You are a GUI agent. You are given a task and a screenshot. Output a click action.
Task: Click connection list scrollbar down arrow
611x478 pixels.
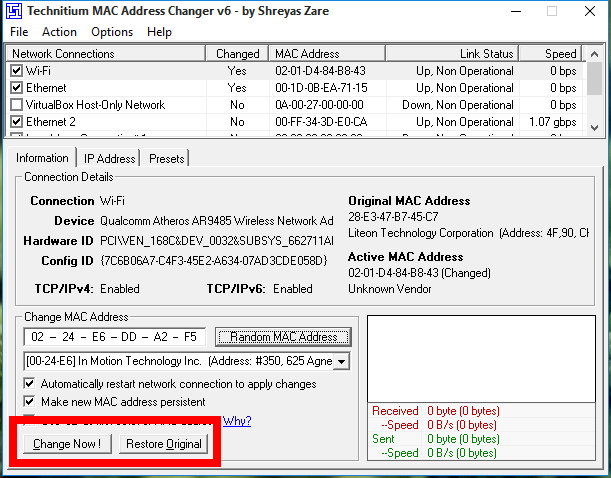point(594,128)
